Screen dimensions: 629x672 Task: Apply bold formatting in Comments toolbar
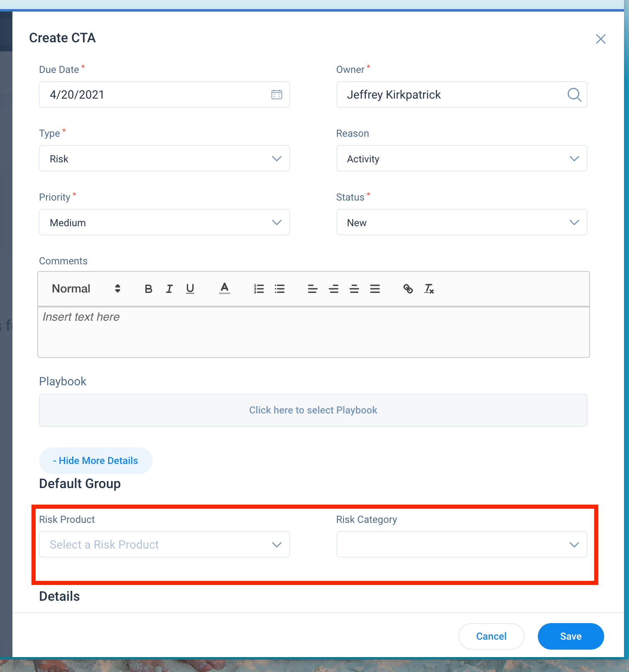click(x=148, y=289)
